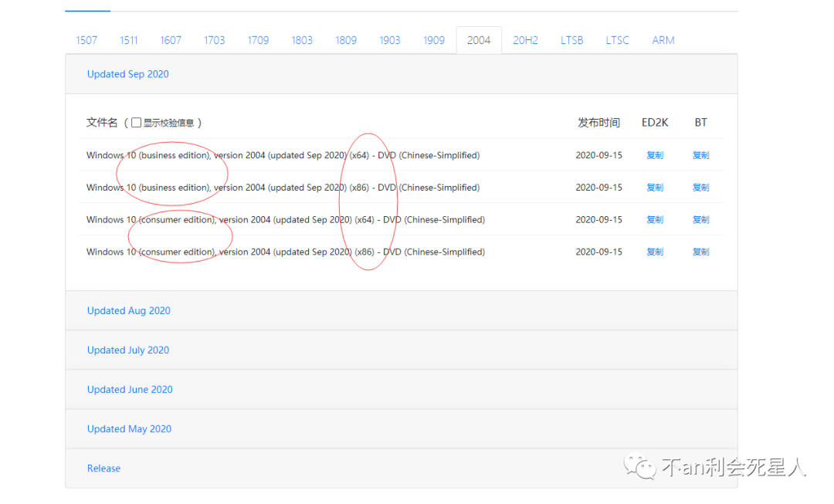Copy ED2K link for consumer edition x64
The width and height of the screenshot is (834, 504).
655,219
